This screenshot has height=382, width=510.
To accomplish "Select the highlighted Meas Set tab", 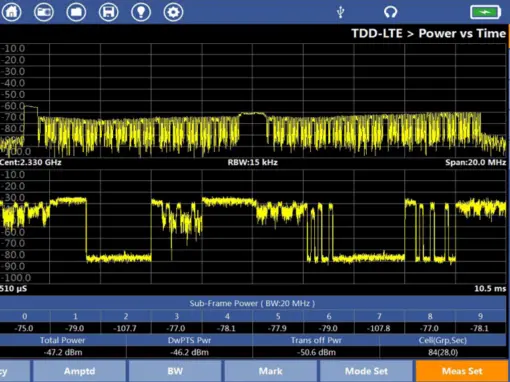I will pos(462,371).
